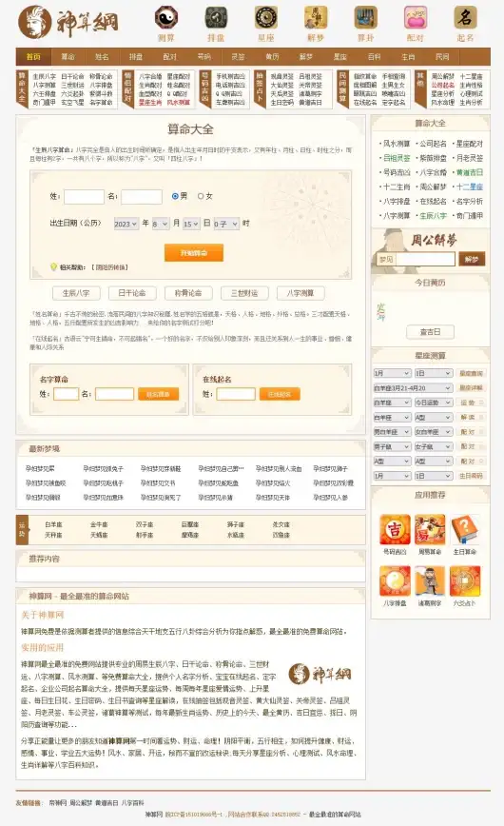Image resolution: width=504 pixels, height=826 pixels.
Task: Focus the 姓 field under 在线起名
Action: point(236,394)
